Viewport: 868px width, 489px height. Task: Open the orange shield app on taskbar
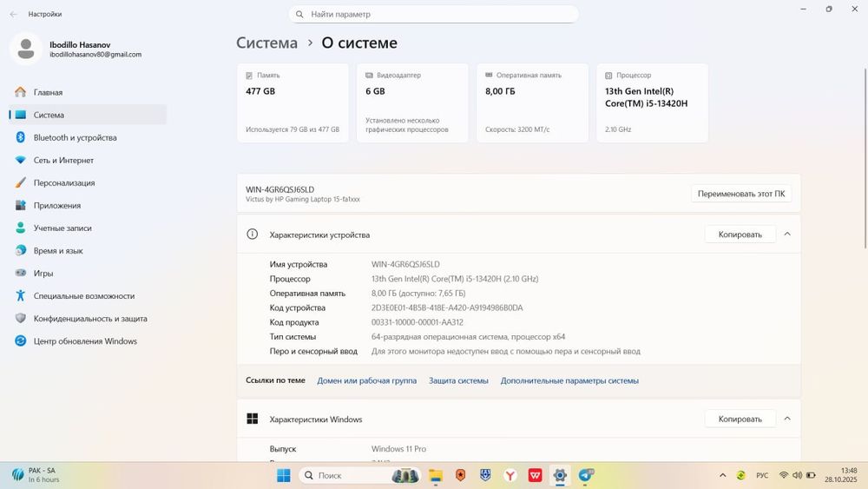point(461,475)
